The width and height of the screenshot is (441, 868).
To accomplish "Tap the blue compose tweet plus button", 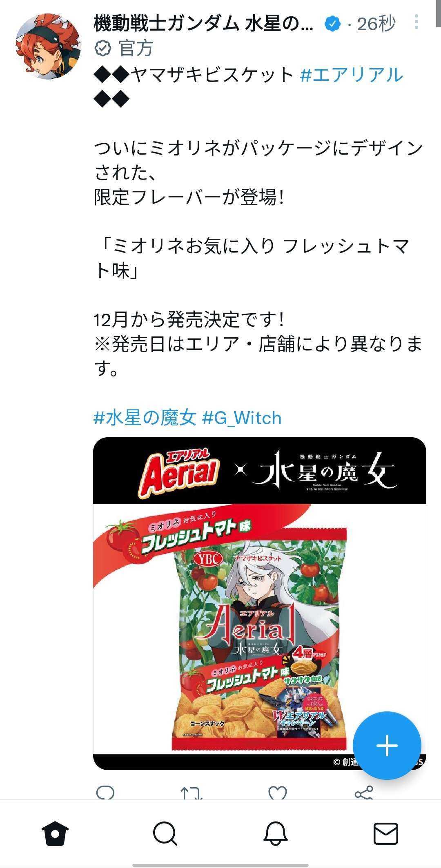I will pyautogui.click(x=387, y=745).
